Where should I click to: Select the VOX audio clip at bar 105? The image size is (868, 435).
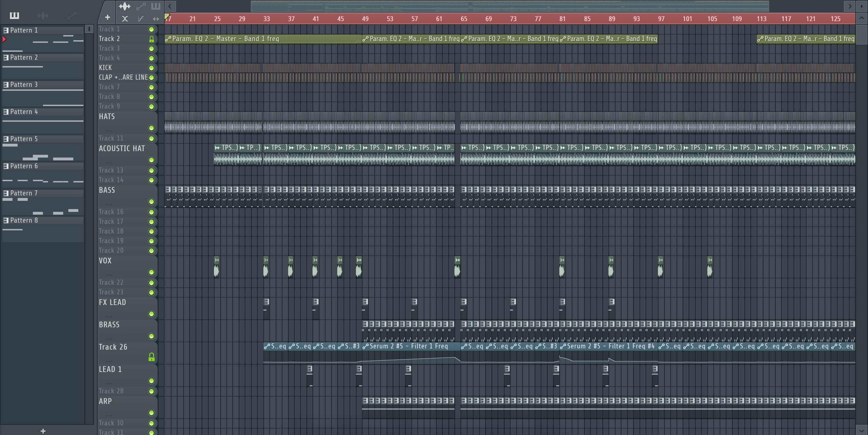(x=710, y=267)
